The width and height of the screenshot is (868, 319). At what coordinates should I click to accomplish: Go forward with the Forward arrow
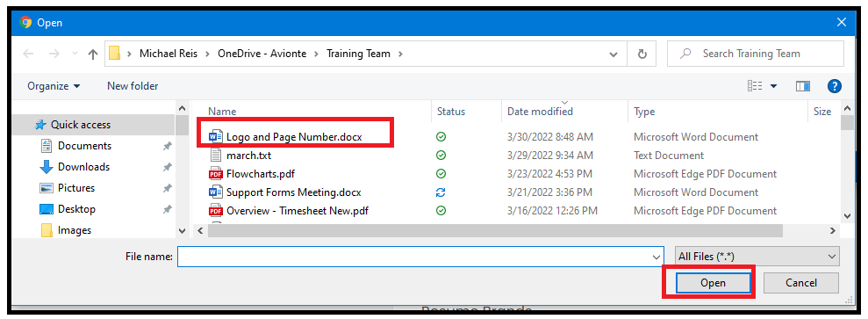pos(54,54)
